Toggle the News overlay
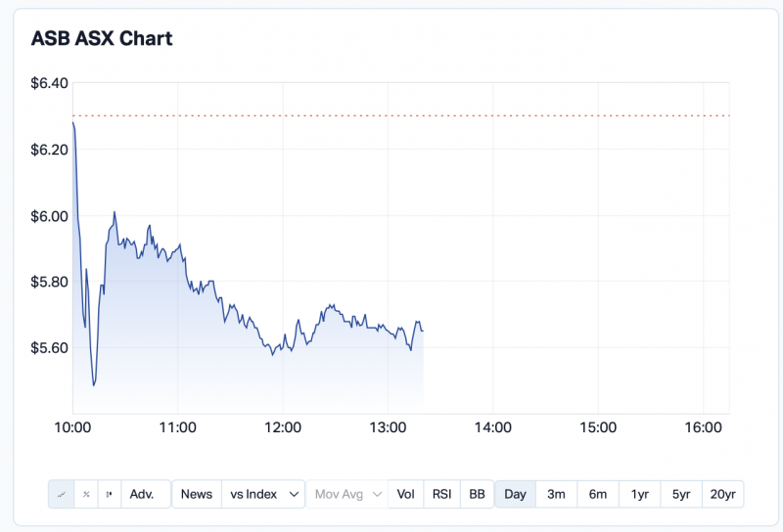 [x=197, y=494]
